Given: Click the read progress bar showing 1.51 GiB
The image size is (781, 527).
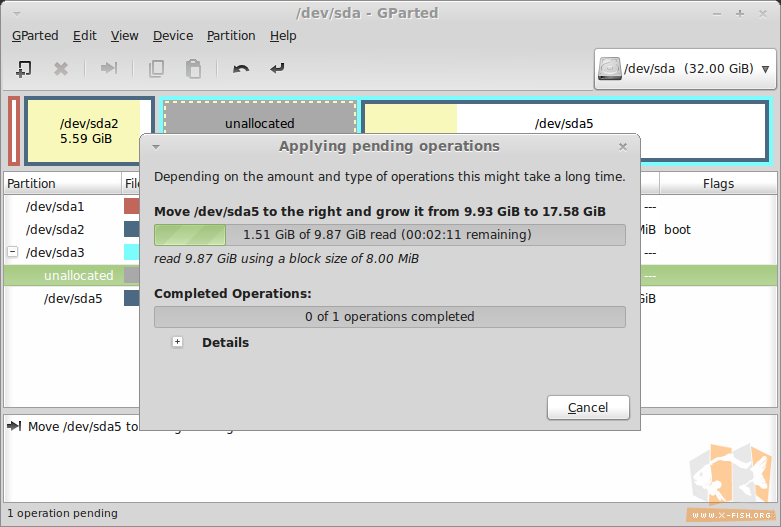Looking at the screenshot, I should [x=390, y=235].
